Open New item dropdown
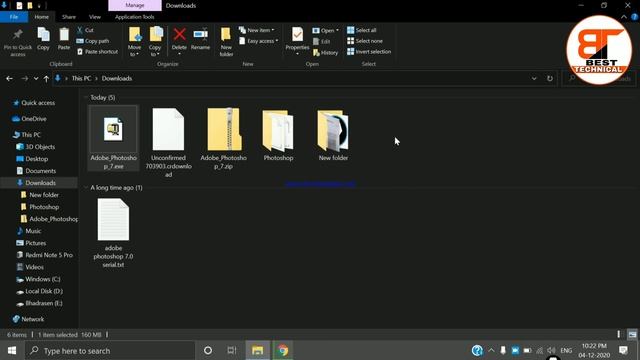The height and width of the screenshot is (360, 640). point(257,30)
